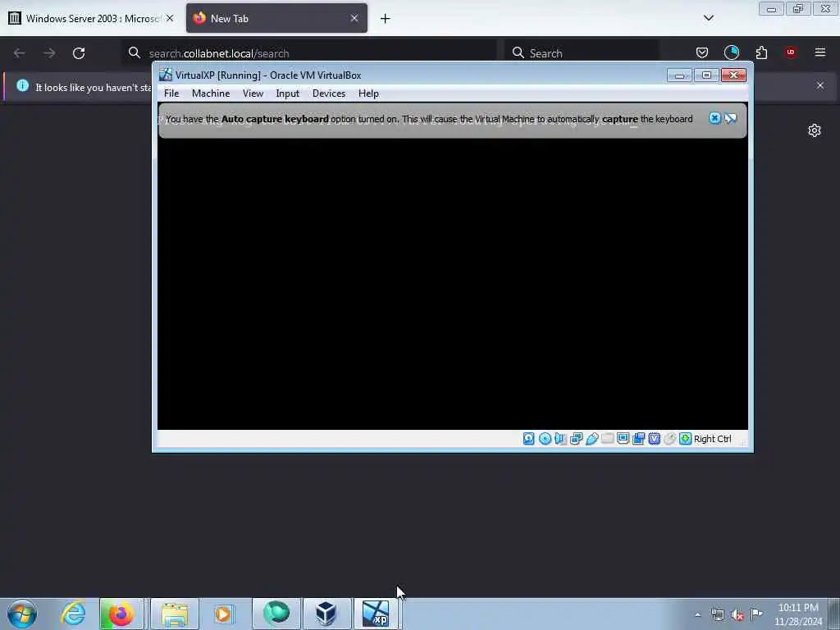The image size is (840, 630).
Task: Dismiss the Firefox info notification bar
Action: [820, 85]
